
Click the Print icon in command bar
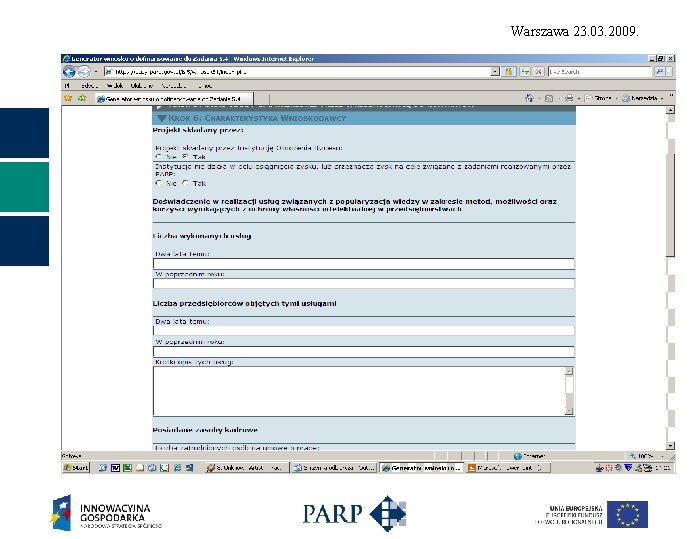(569, 98)
